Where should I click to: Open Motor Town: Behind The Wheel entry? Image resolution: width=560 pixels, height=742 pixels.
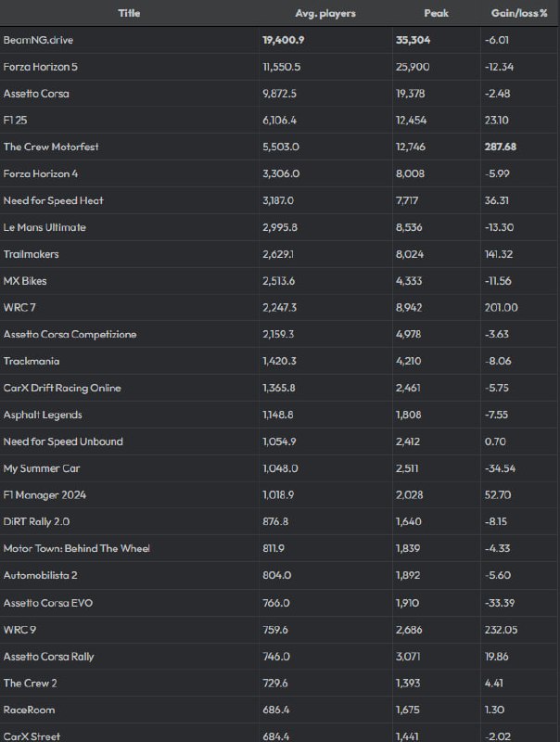pos(77,548)
